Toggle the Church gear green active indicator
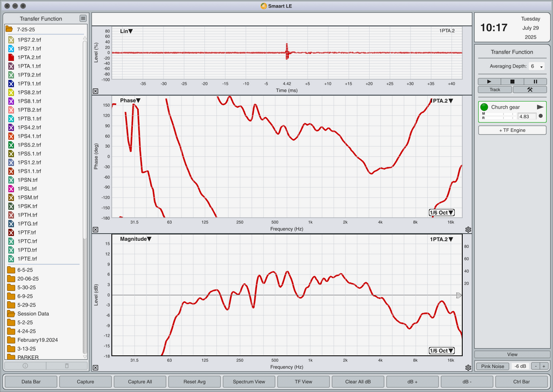 click(484, 107)
